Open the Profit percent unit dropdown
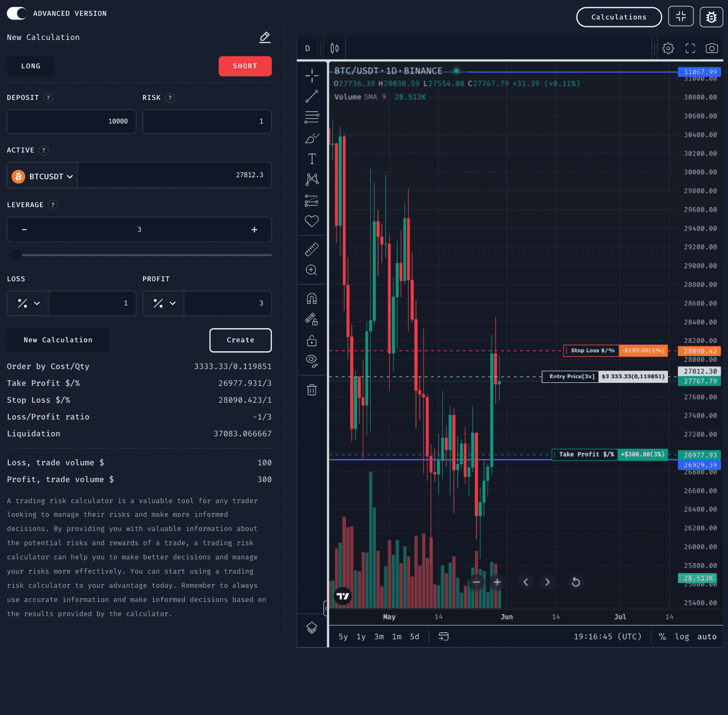 [x=163, y=303]
